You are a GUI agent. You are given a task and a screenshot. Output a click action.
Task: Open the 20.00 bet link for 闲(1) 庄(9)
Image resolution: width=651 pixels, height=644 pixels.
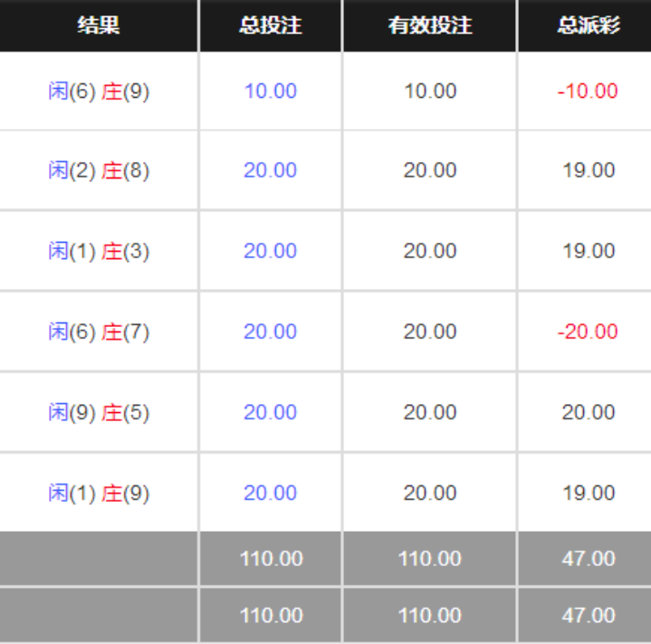click(x=271, y=493)
